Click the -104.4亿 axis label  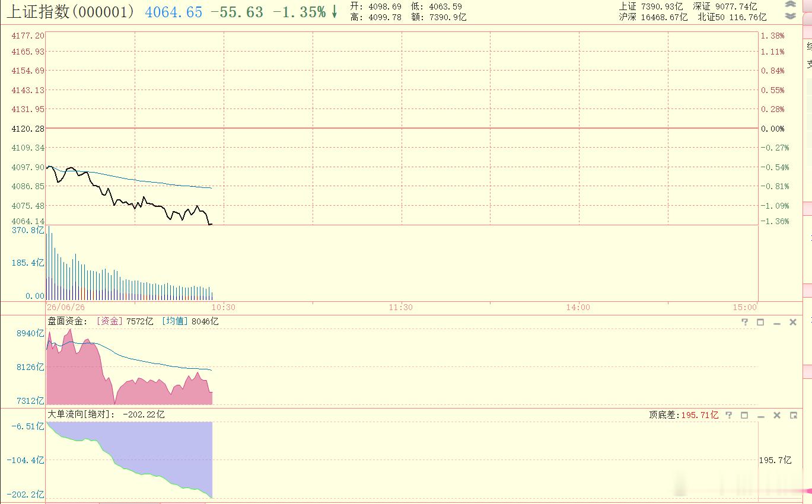click(x=26, y=460)
